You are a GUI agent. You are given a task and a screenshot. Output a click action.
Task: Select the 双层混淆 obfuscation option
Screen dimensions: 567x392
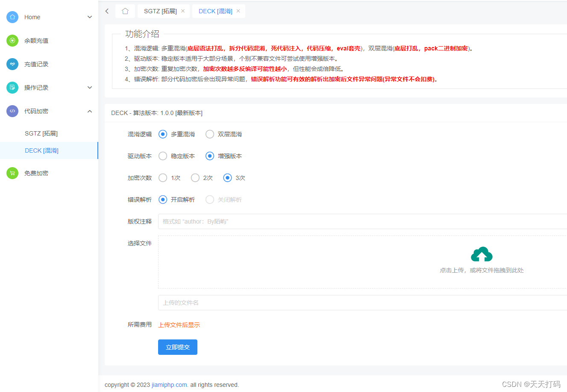pyautogui.click(x=210, y=134)
